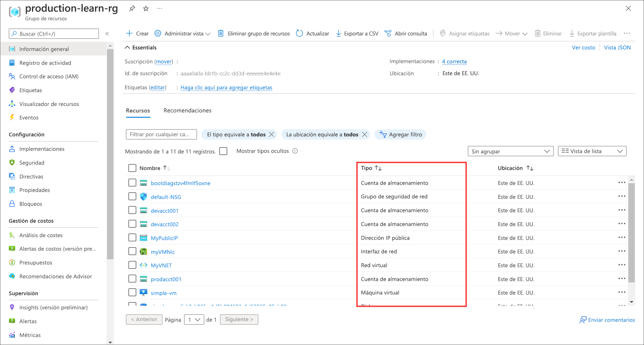Click the Control de acceso (IAM) icon

coord(12,76)
